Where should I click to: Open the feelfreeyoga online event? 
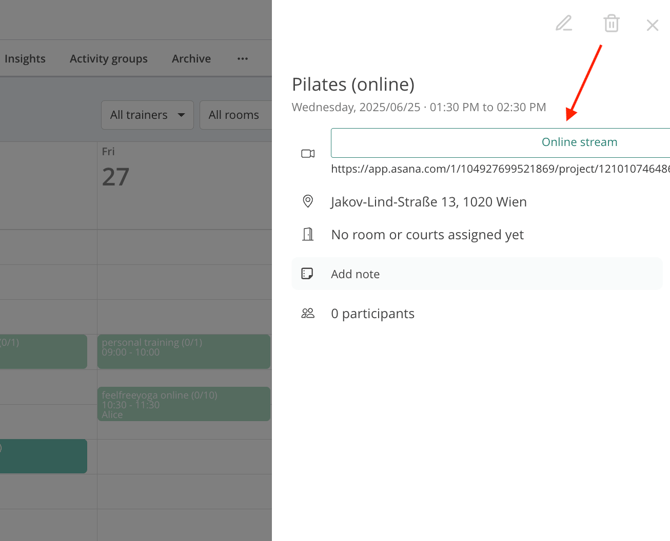[x=184, y=404]
